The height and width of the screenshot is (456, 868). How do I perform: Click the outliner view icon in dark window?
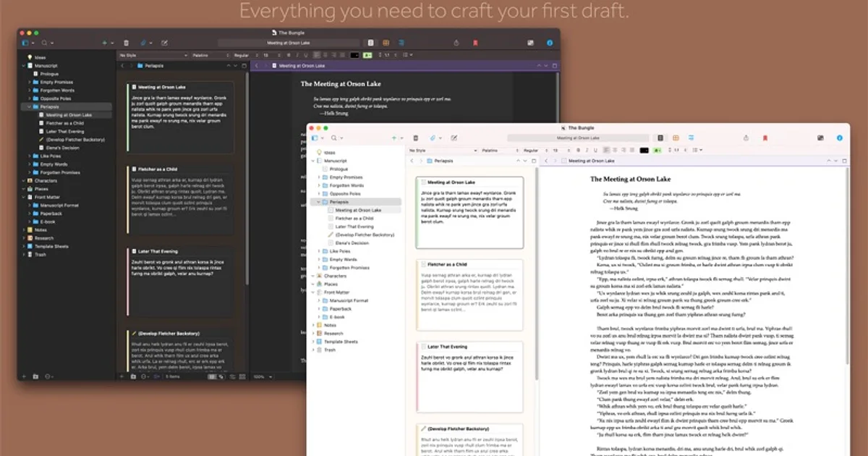[402, 43]
